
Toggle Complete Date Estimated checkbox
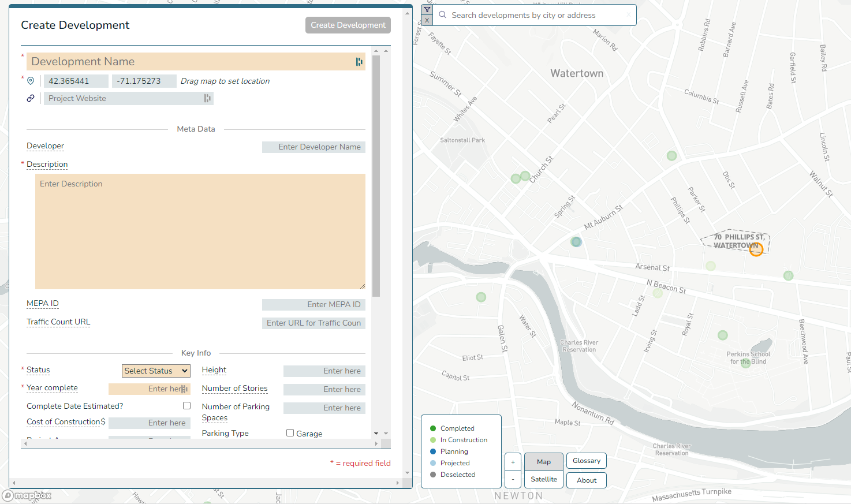[186, 406]
